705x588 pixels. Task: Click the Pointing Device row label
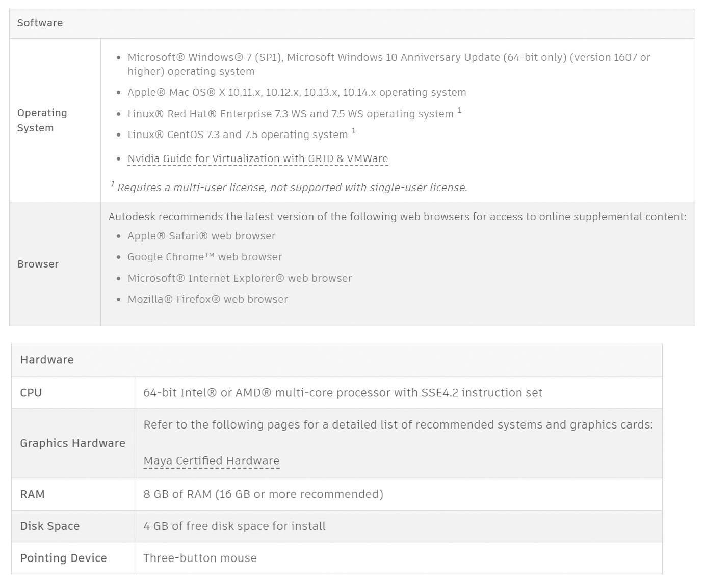63,558
